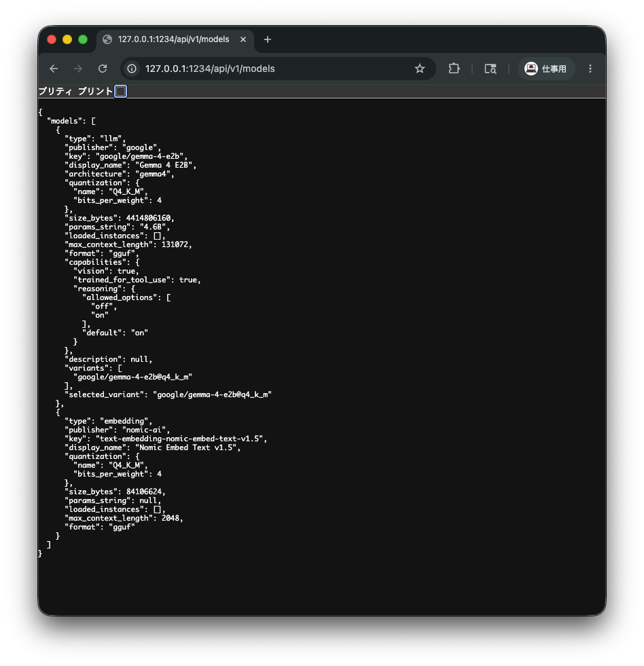The image size is (644, 666).
Task: Open the tab search icon in toolbar
Action: tap(490, 69)
